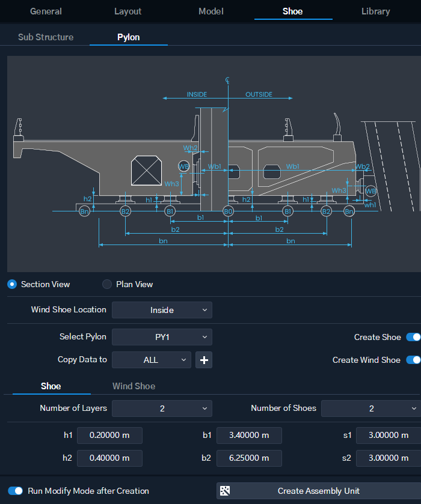Screen dimensions: 421x504
Task: Click the Create Assembly Unit button
Action: point(319,491)
